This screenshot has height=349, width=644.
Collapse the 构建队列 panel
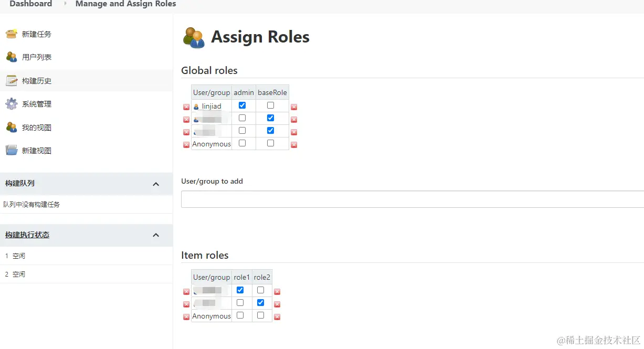coord(156,184)
